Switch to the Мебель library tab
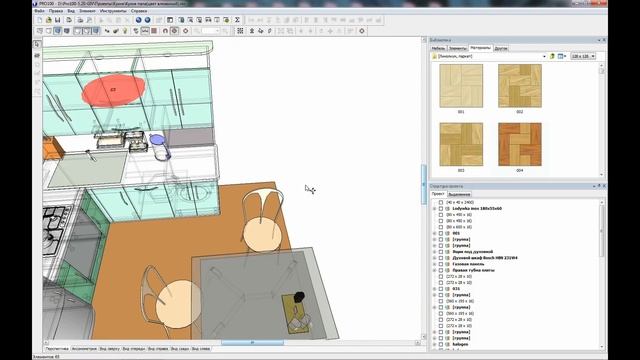This screenshot has width=640, height=360. point(438,48)
